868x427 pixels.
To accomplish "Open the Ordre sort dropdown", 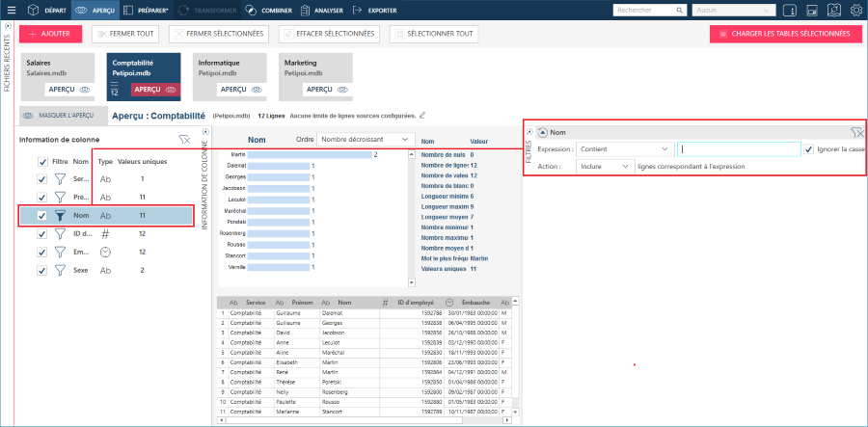I will coord(366,140).
